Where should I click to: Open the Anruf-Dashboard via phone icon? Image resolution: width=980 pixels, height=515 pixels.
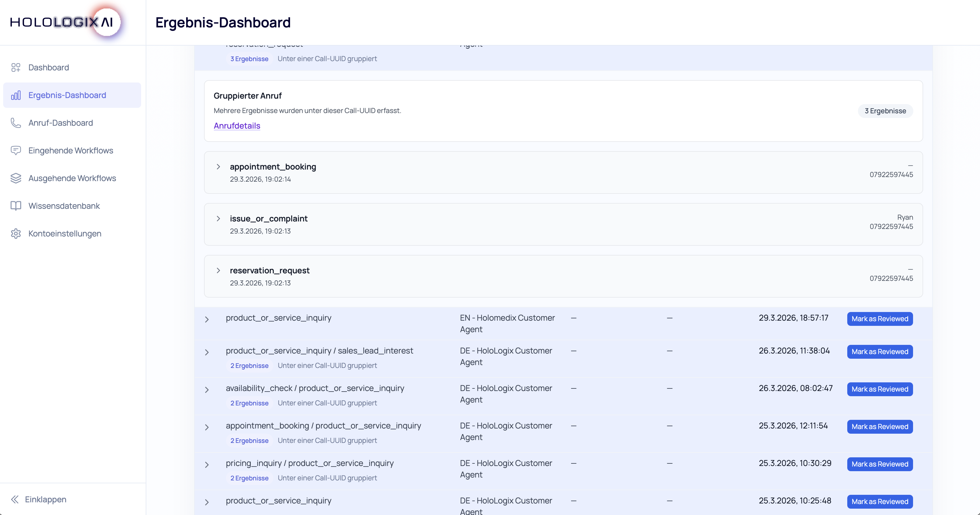pos(16,123)
